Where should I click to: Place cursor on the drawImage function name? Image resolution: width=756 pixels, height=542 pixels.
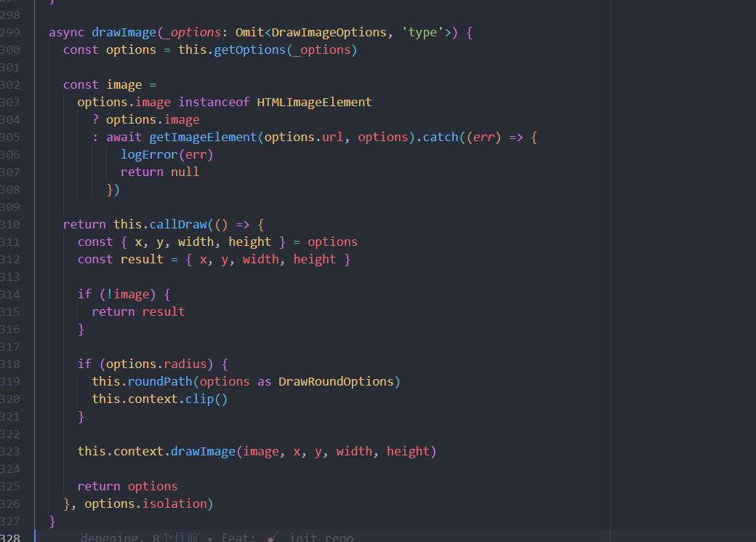click(125, 32)
